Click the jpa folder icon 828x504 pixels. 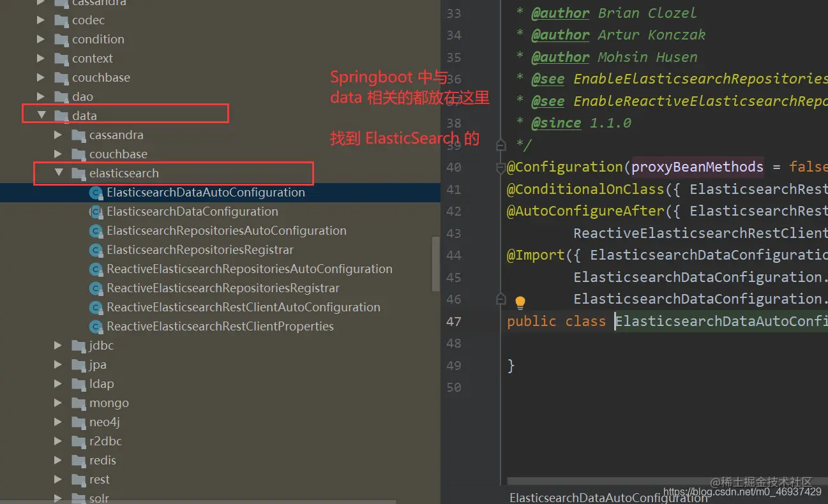pyautogui.click(x=79, y=365)
